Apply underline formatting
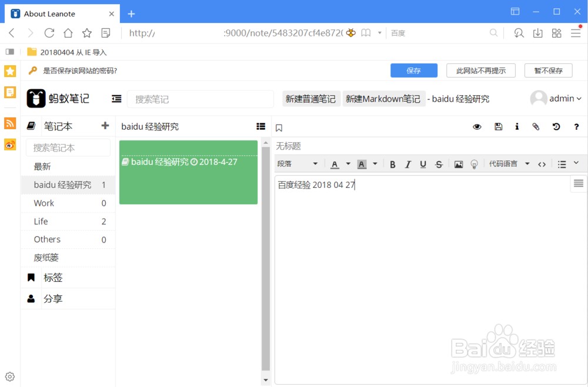This screenshot has height=387, width=588. tap(423, 164)
